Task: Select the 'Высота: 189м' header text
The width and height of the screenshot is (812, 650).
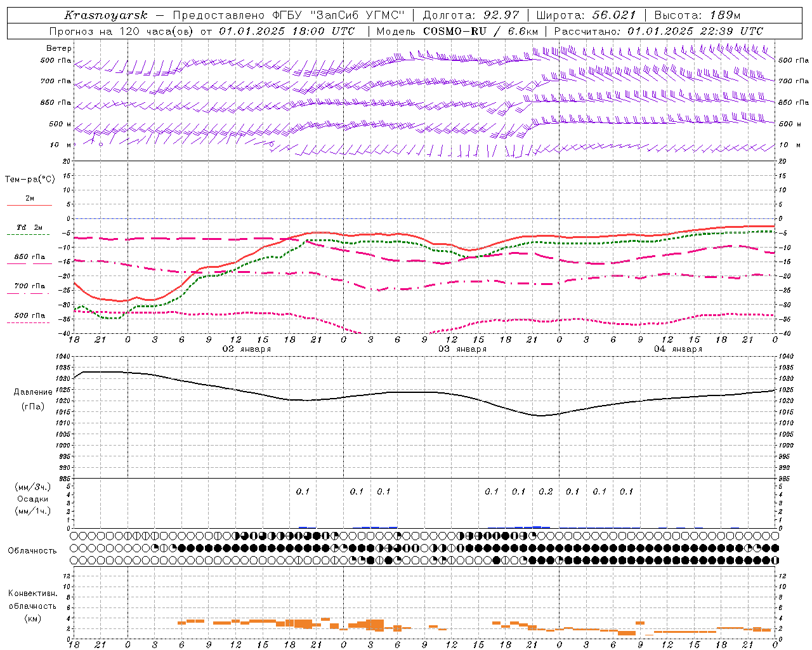Action: (697, 15)
